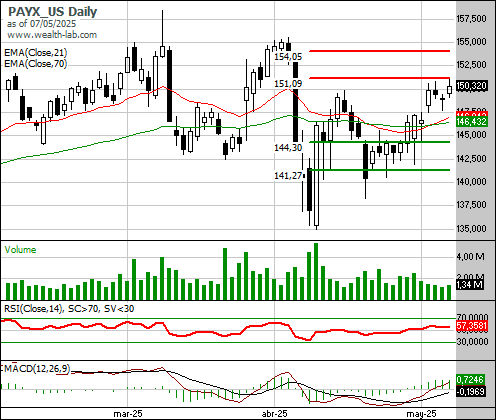Image resolution: width=496 pixels, height=420 pixels.
Task: Click the 30,0000 RSI axis label
Action: pyautogui.click(x=472, y=341)
